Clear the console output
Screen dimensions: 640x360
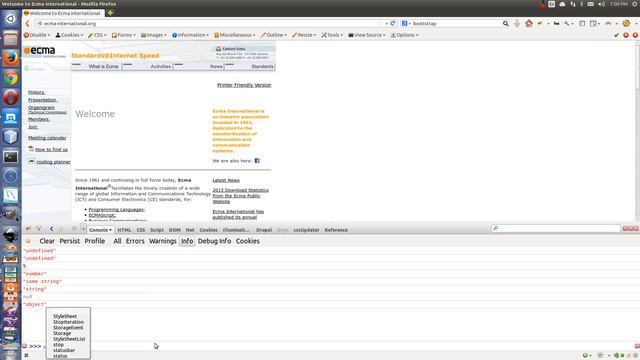pos(47,241)
